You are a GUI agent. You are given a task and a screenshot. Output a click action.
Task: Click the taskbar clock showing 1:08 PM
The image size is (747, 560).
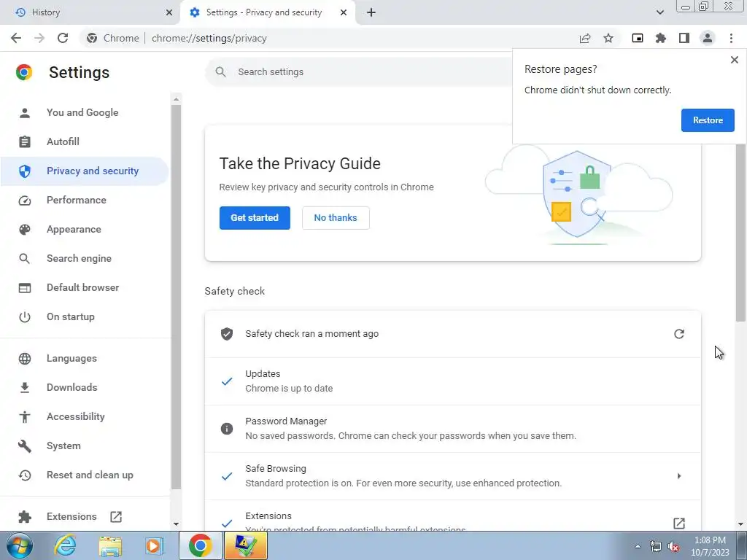[710, 546]
